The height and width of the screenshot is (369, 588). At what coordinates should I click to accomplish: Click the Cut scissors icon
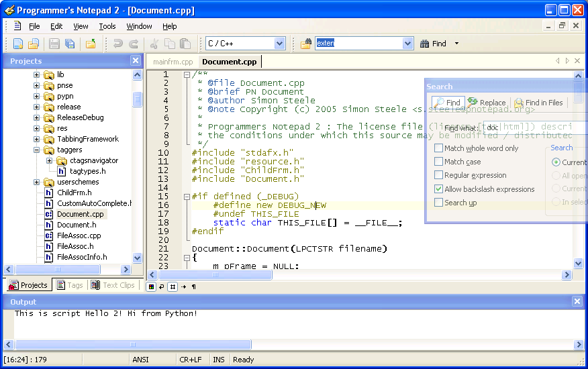pos(154,44)
